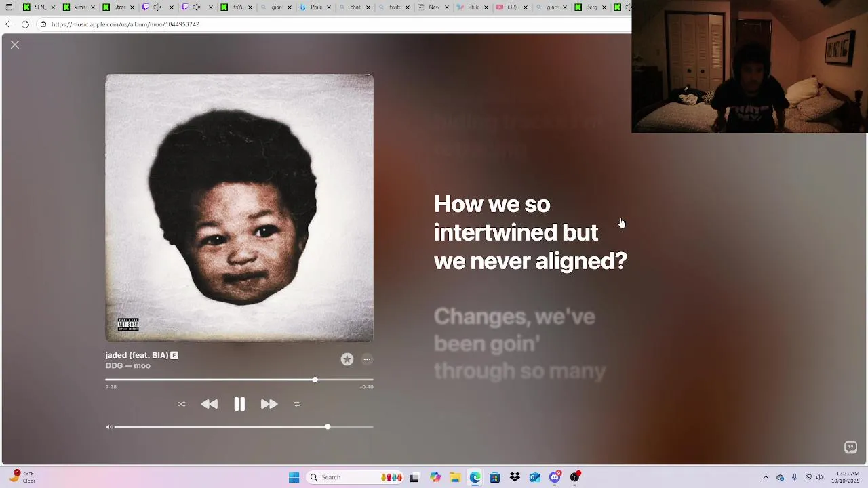This screenshot has width=868, height=488.
Task: Close the full-screen lyrics player view
Action: [15, 45]
